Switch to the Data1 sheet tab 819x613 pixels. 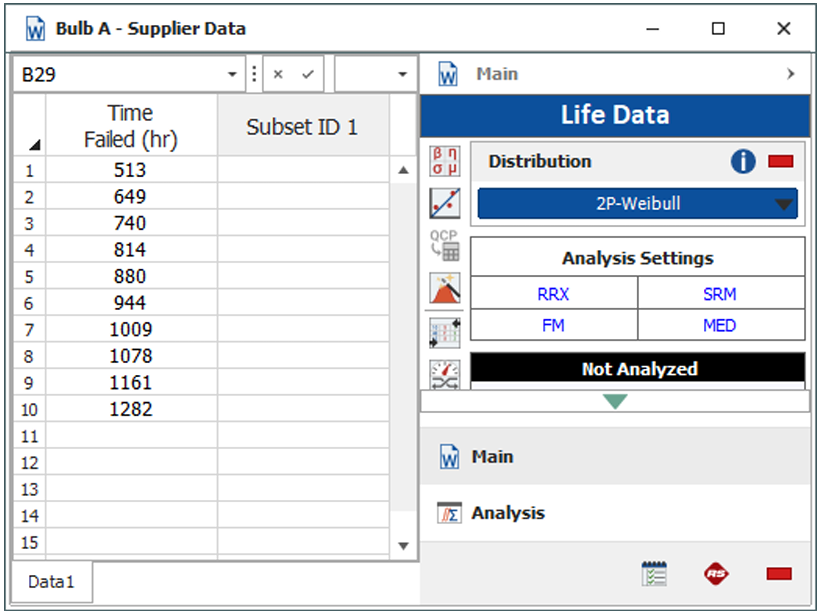point(52,582)
